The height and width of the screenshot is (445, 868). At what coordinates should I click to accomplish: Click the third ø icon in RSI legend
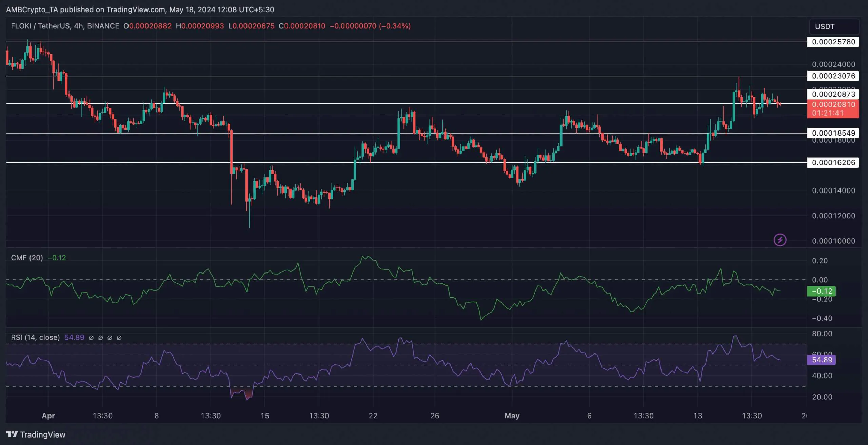click(110, 337)
